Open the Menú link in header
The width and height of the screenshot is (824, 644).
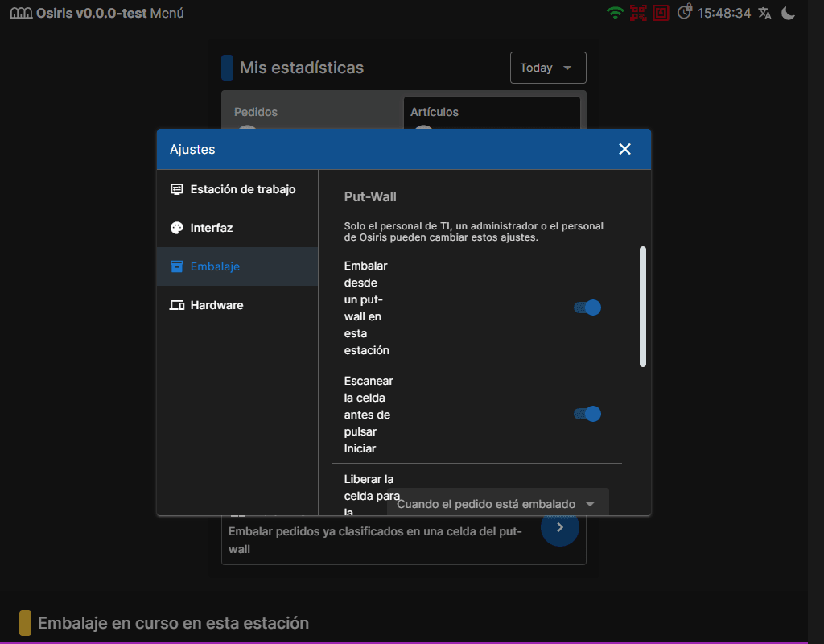(167, 13)
